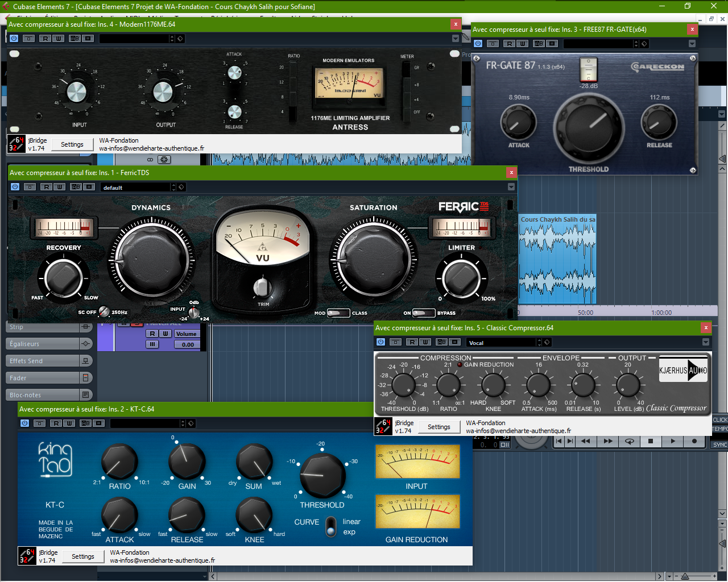The image size is (728, 582).
Task: Toggle power button in FerricTDS plugin window
Action: point(15,187)
